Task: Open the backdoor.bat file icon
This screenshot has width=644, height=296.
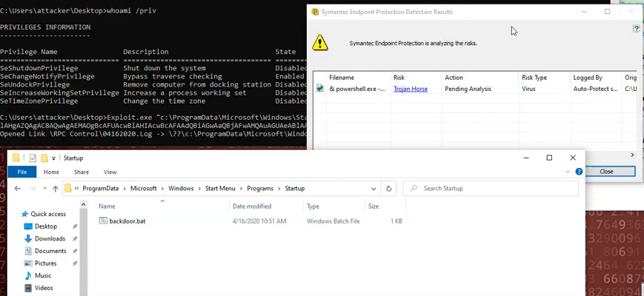Action: (103, 221)
